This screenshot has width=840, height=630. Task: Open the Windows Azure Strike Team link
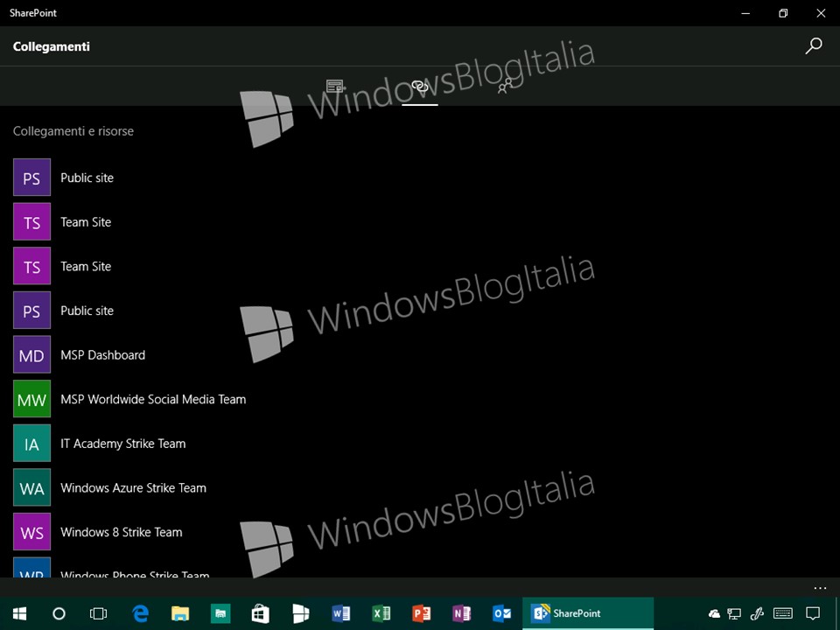tap(133, 488)
